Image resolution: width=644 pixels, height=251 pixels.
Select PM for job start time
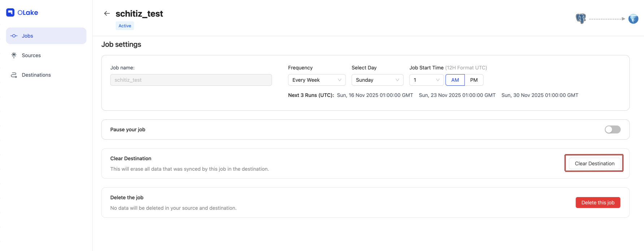474,80
